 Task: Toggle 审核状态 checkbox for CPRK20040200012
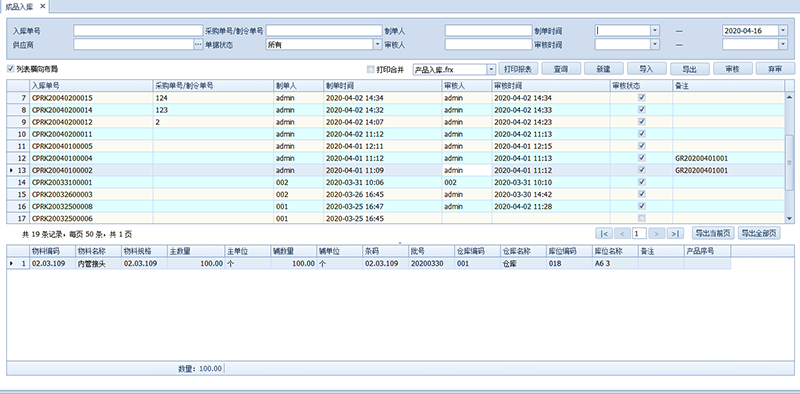coord(642,121)
